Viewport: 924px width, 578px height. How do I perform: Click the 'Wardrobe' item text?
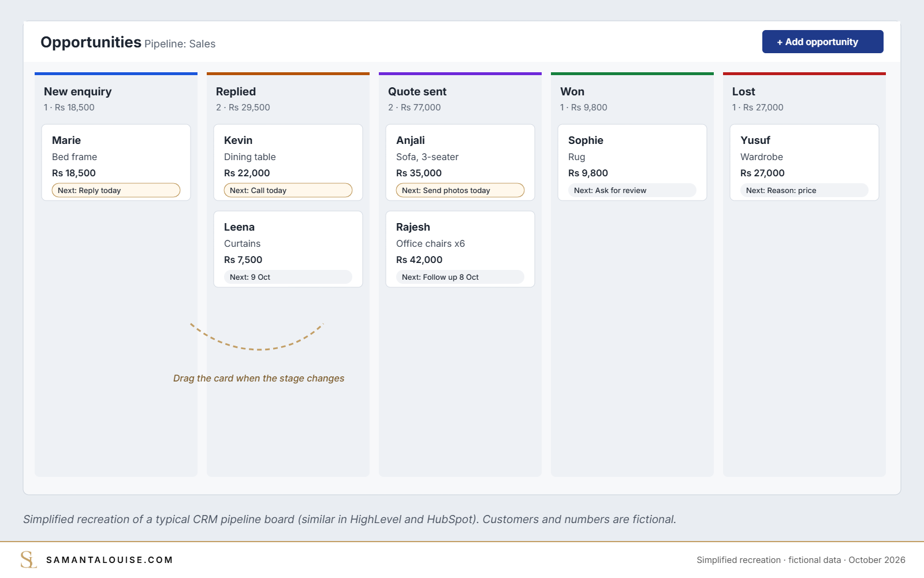(x=762, y=157)
